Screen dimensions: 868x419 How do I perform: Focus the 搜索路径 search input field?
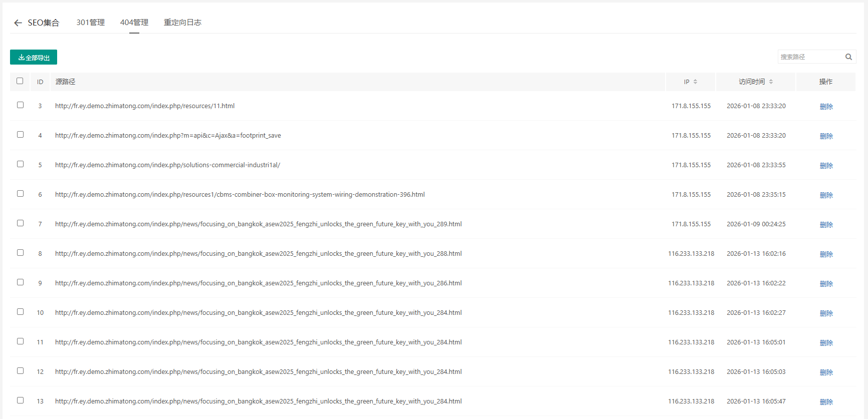809,57
